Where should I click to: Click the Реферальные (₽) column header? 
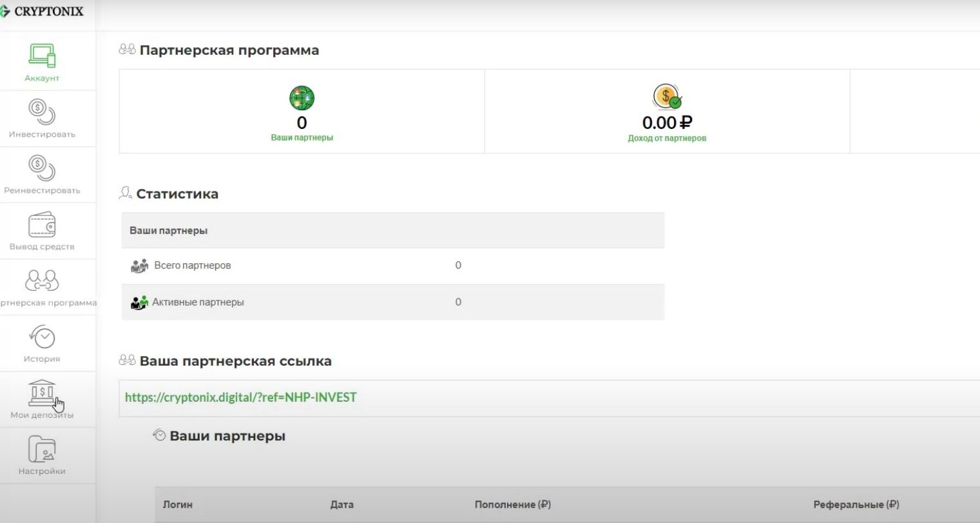[x=856, y=504]
